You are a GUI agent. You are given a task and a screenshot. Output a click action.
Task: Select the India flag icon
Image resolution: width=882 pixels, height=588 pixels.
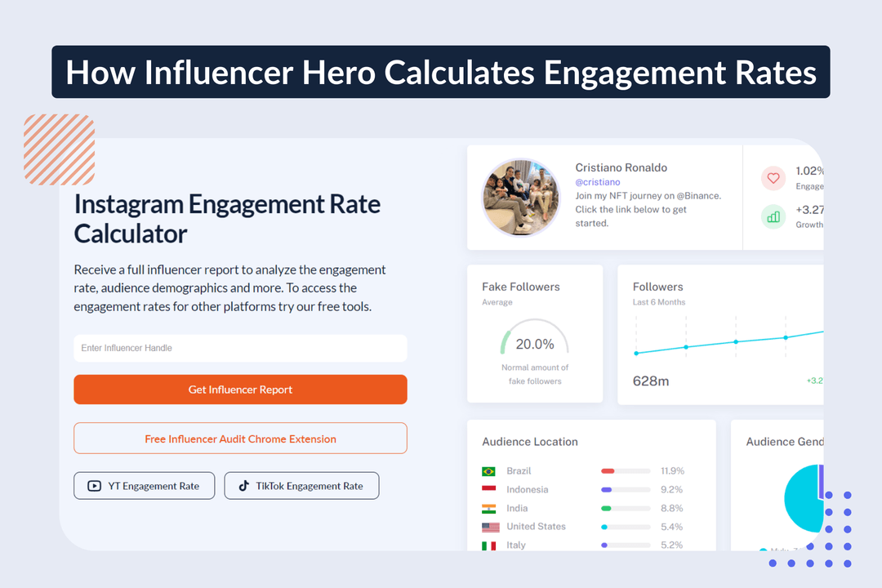tap(487, 508)
